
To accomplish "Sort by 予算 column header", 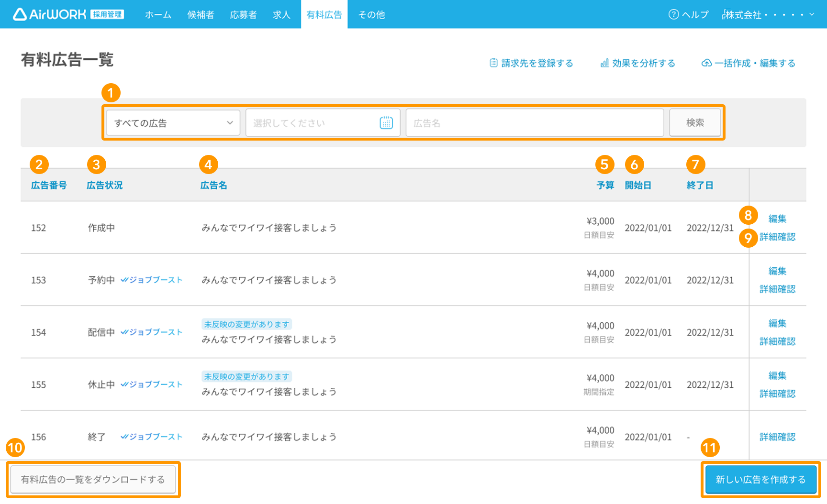I will [x=605, y=185].
